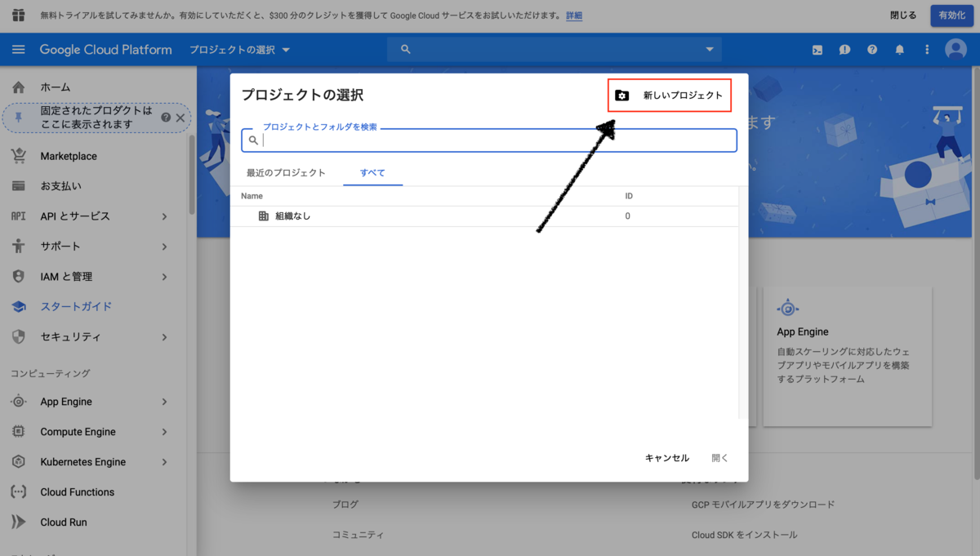Click the お支払い billing card icon
This screenshot has height=556, width=980.
18,186
